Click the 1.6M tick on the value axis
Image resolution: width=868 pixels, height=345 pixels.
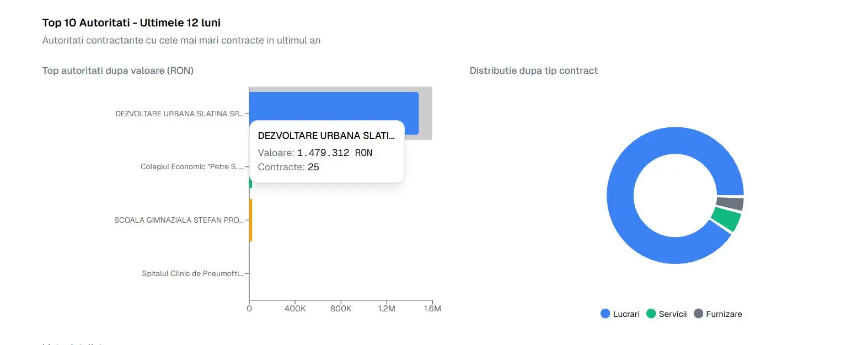tap(432, 309)
